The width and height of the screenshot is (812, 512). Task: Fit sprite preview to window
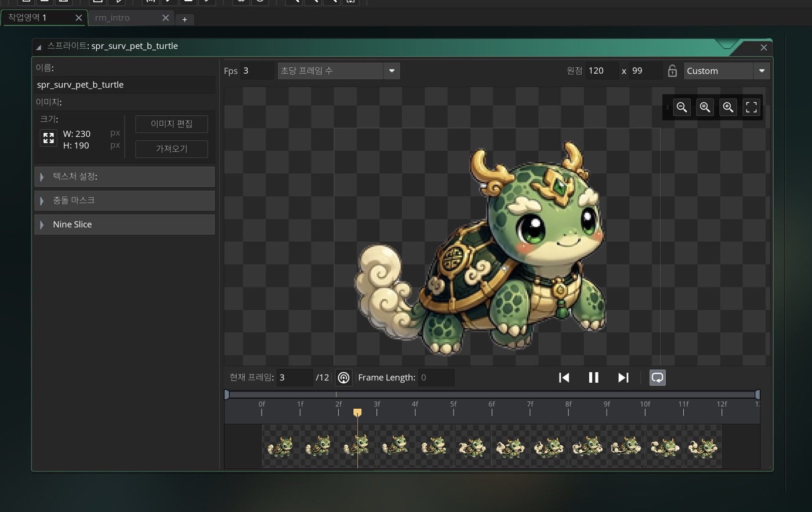[751, 107]
